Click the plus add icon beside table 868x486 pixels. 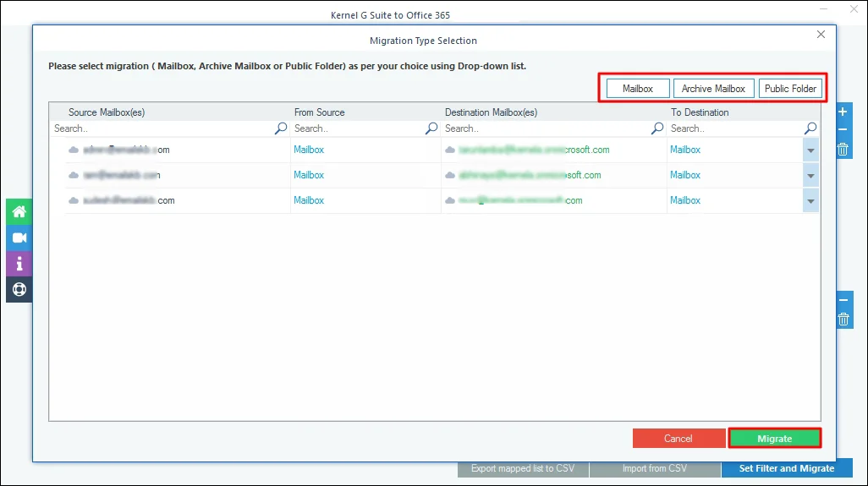click(x=843, y=112)
